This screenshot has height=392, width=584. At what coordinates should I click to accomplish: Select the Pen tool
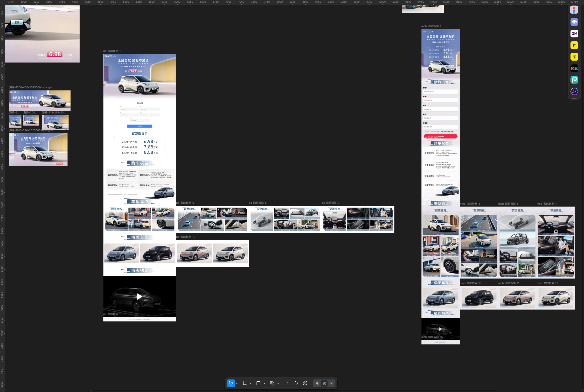click(272, 383)
